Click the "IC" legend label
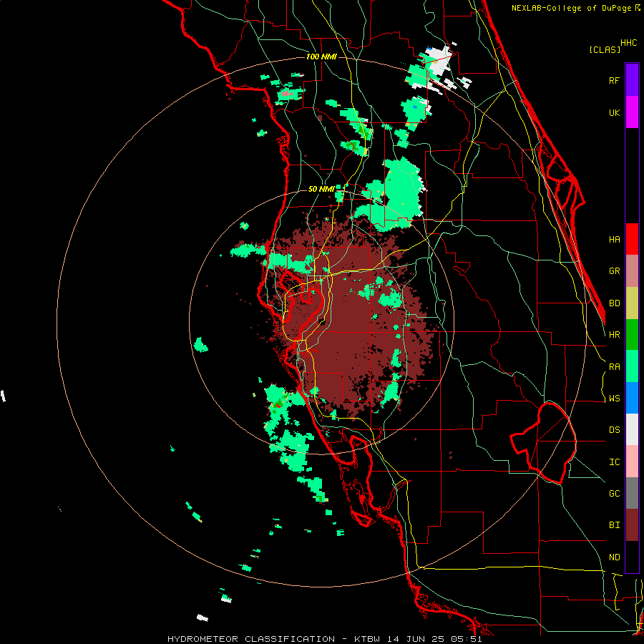The image size is (644, 644). tap(614, 462)
